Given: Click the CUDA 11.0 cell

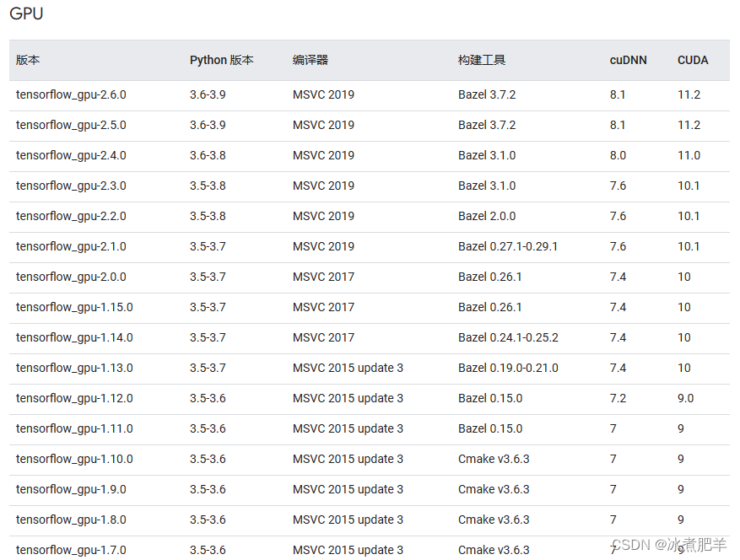Looking at the screenshot, I should click(689, 155).
